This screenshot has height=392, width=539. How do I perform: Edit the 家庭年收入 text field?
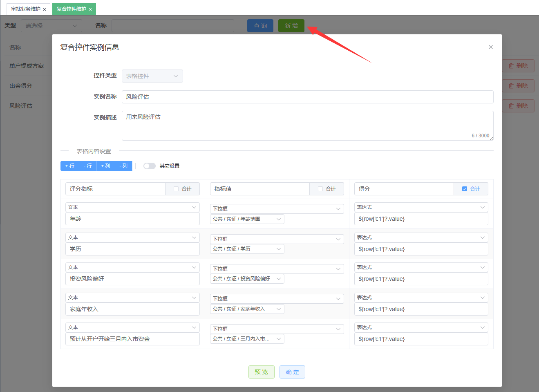coord(132,309)
